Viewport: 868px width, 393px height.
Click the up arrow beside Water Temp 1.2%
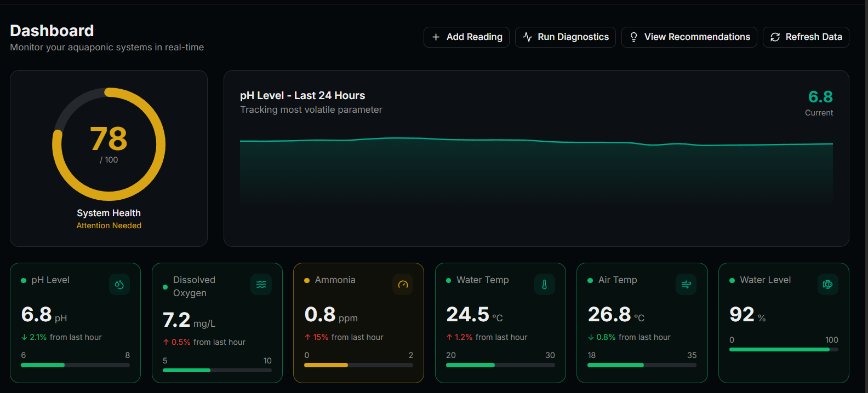point(449,337)
